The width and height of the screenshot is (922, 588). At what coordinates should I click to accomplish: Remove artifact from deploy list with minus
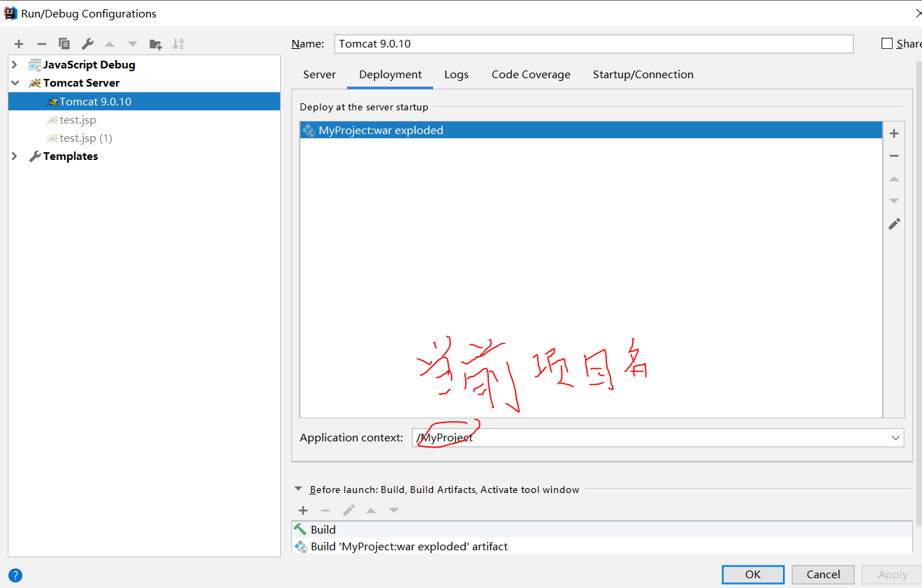click(x=894, y=156)
